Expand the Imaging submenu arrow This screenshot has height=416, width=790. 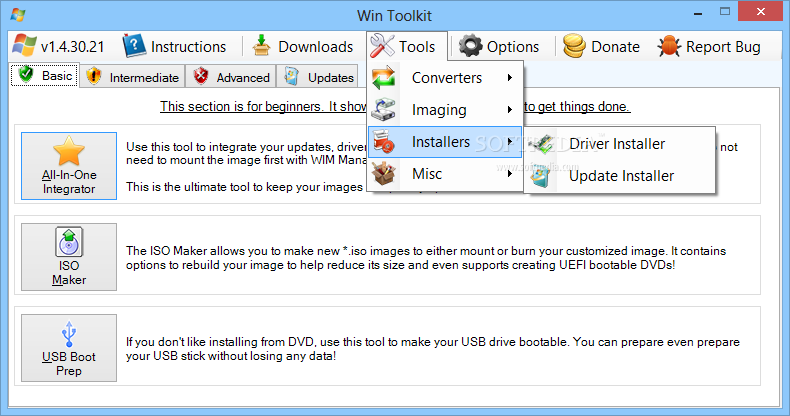pyautogui.click(x=510, y=109)
